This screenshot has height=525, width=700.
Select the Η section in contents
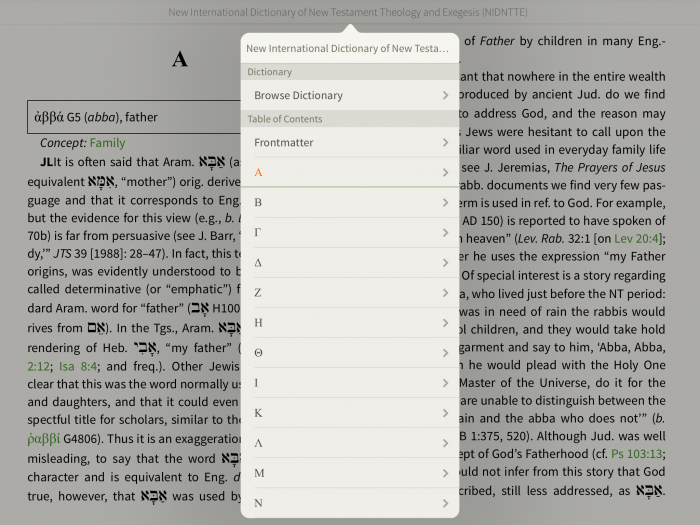point(350,323)
